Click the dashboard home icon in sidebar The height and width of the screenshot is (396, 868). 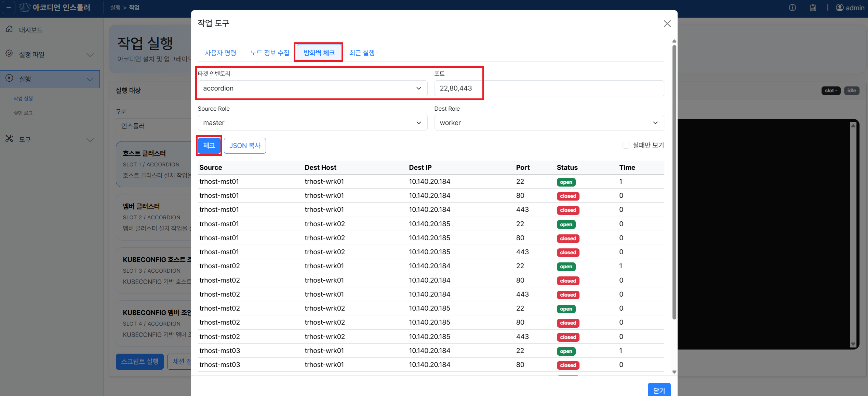pyautogui.click(x=9, y=29)
